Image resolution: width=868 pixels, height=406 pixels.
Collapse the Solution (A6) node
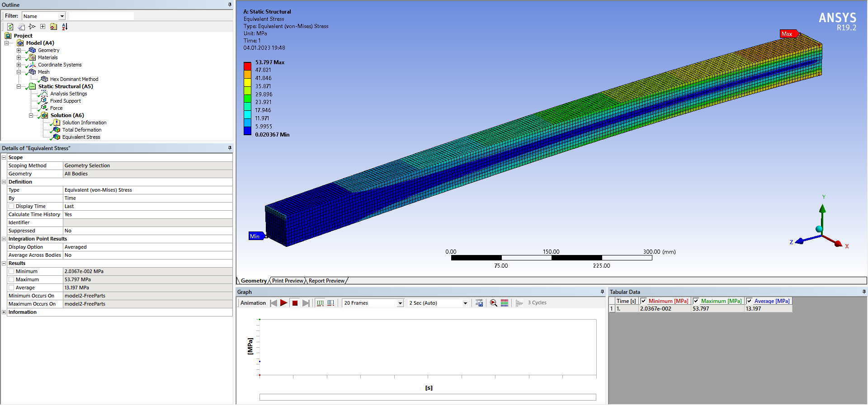coord(31,115)
